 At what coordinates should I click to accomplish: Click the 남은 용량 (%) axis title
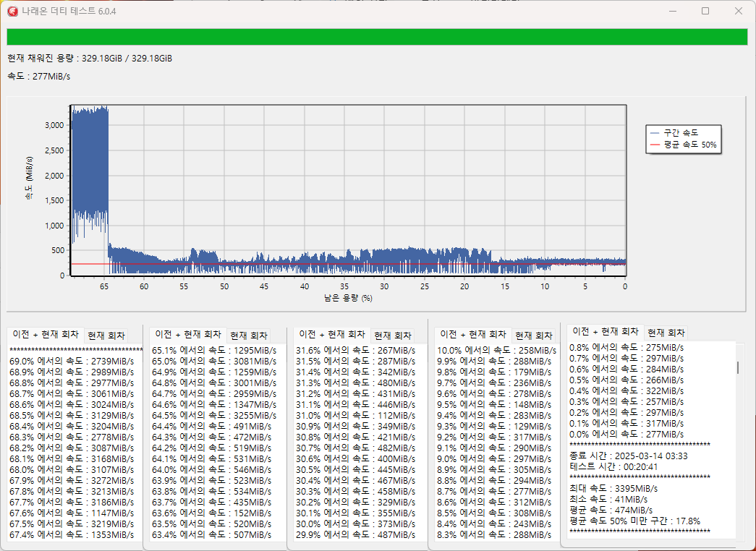[348, 298]
